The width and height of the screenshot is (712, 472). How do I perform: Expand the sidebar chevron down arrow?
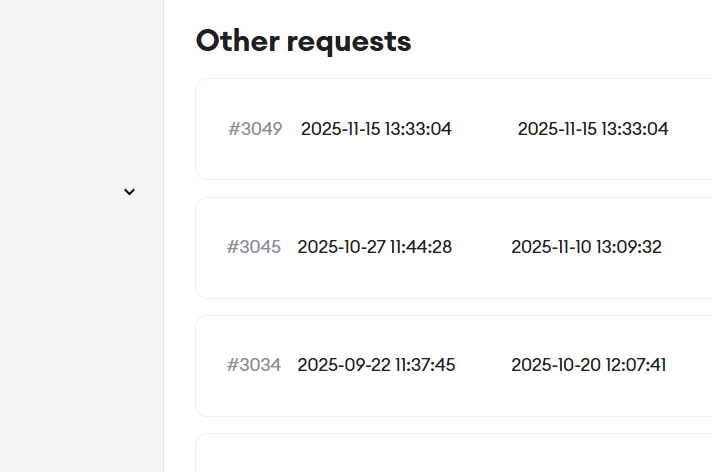(x=129, y=191)
